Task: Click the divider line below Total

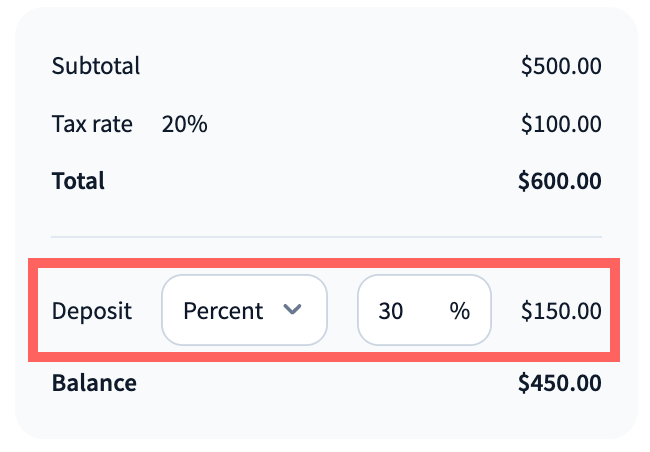Action: click(x=326, y=237)
